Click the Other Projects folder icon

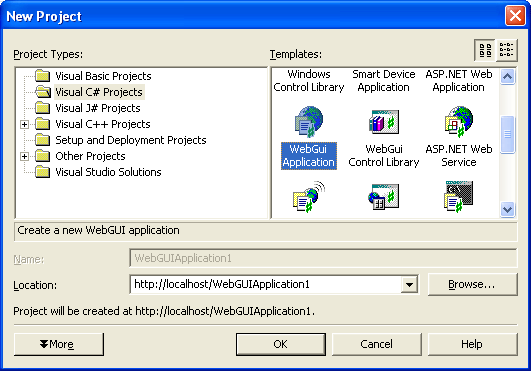(43, 156)
